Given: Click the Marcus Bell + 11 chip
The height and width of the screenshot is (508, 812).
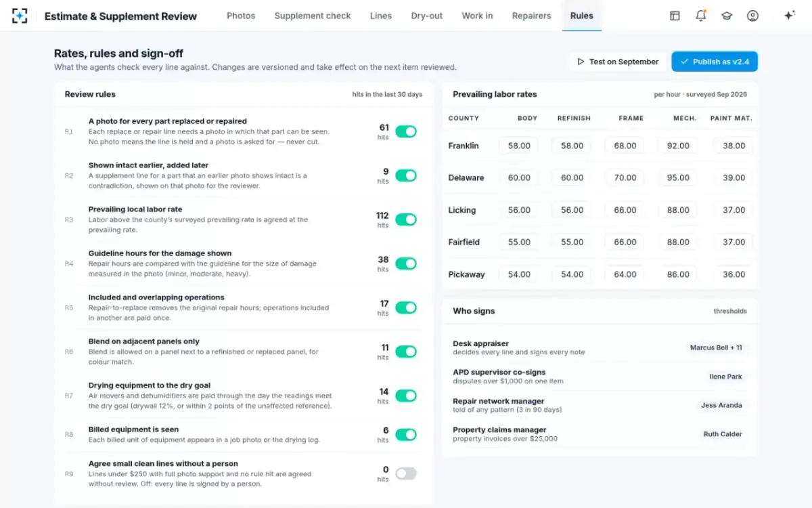Looking at the screenshot, I should (716, 347).
